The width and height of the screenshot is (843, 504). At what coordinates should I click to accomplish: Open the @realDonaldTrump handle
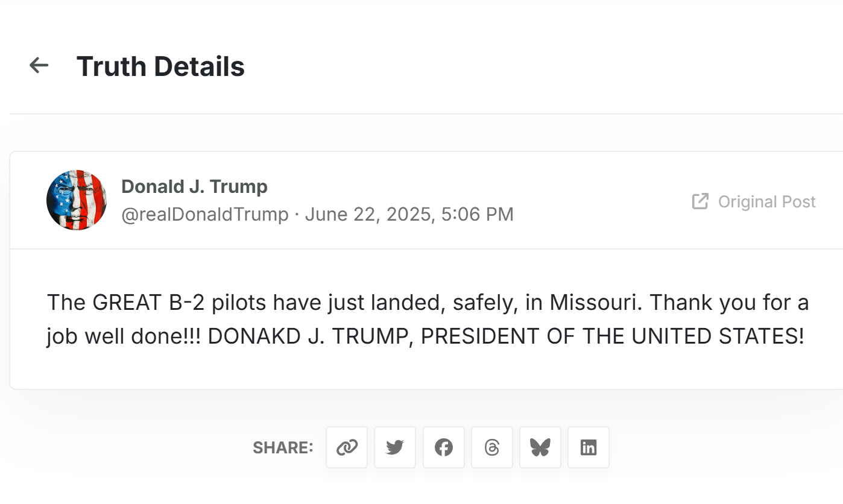(x=205, y=214)
